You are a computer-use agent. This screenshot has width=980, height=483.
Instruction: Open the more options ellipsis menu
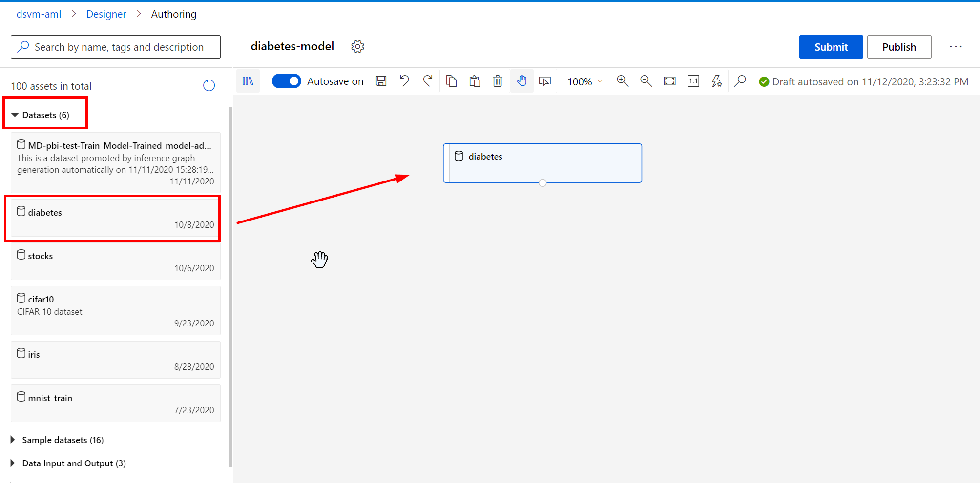point(956,47)
